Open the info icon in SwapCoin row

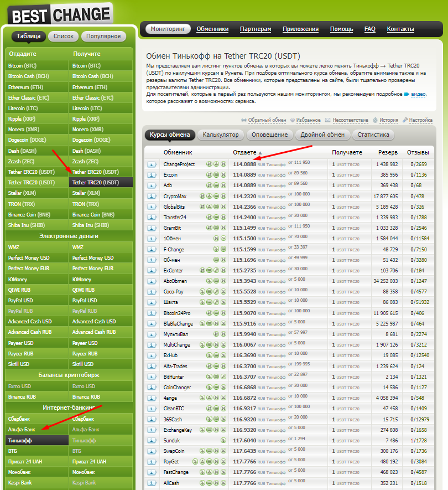[x=152, y=451]
